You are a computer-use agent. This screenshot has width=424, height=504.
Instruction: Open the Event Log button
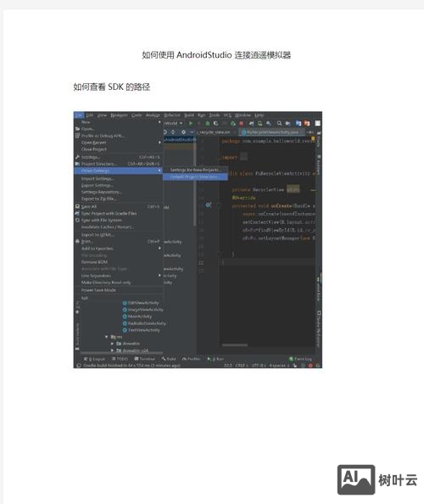click(301, 359)
